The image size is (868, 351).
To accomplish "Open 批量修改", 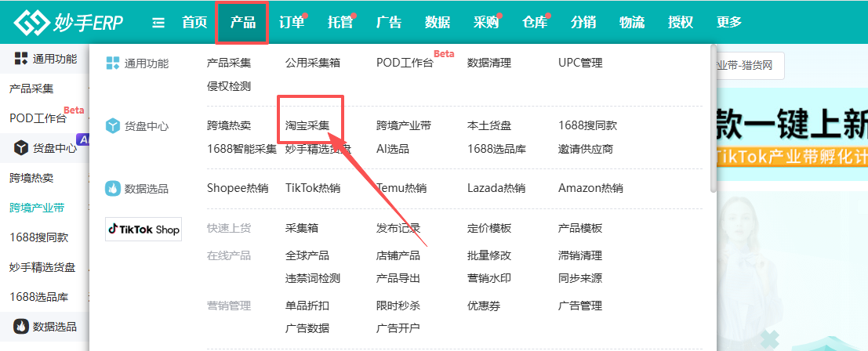I will point(489,255).
